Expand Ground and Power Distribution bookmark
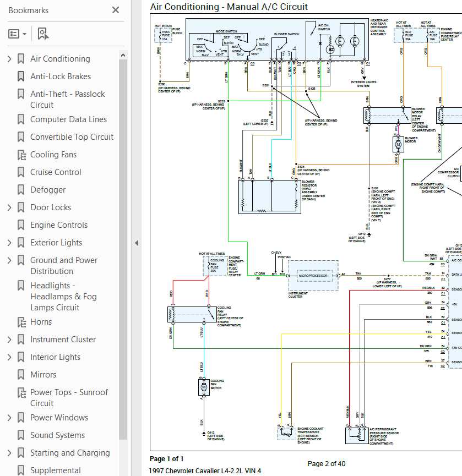This screenshot has height=476, width=462. click(x=9, y=260)
